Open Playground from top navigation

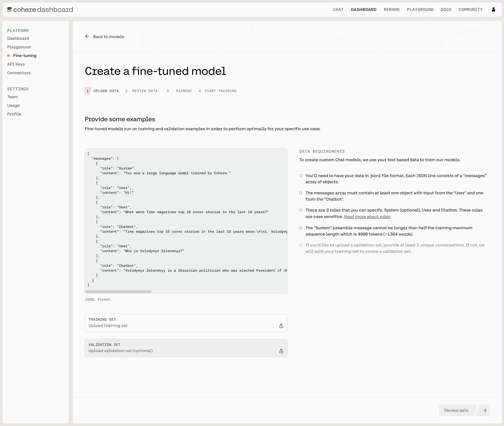(420, 10)
